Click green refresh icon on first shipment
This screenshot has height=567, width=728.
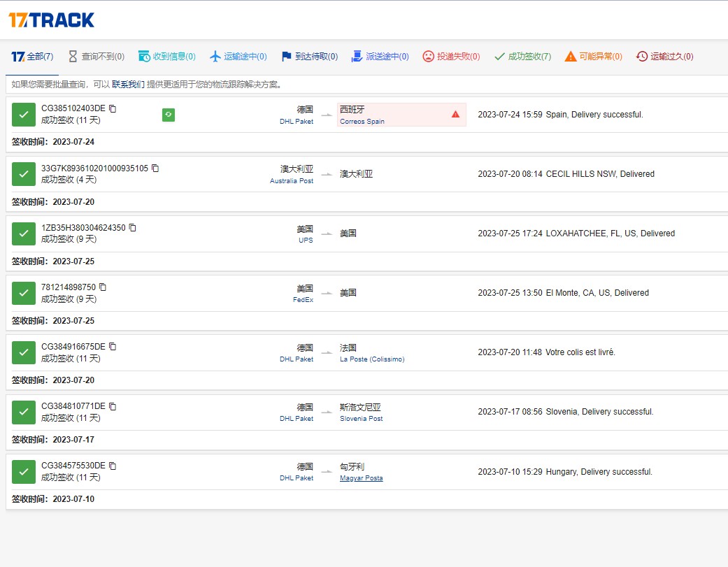point(169,115)
